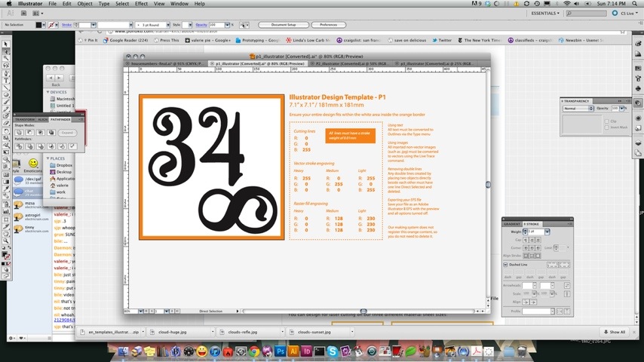Image resolution: width=644 pixels, height=362 pixels.
Task: Click the Opacity field in Transparency panel
Action: [x=615, y=109]
